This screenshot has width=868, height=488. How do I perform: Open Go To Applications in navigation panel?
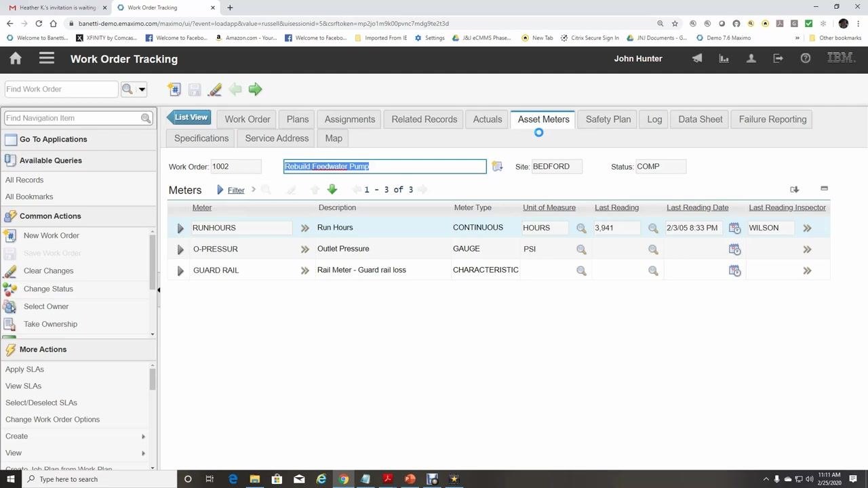[x=53, y=140]
